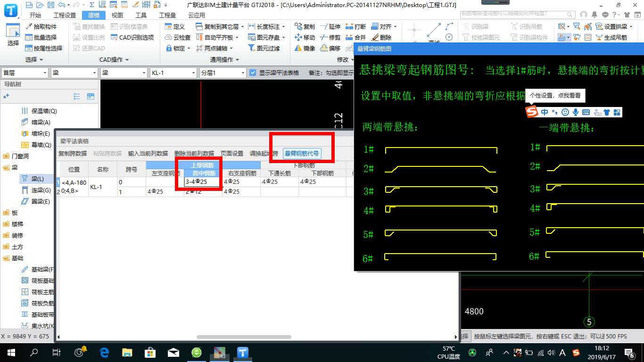Expand the 锁定 lock dropdown arrow
644x362 pixels.
pyautogui.click(x=189, y=48)
